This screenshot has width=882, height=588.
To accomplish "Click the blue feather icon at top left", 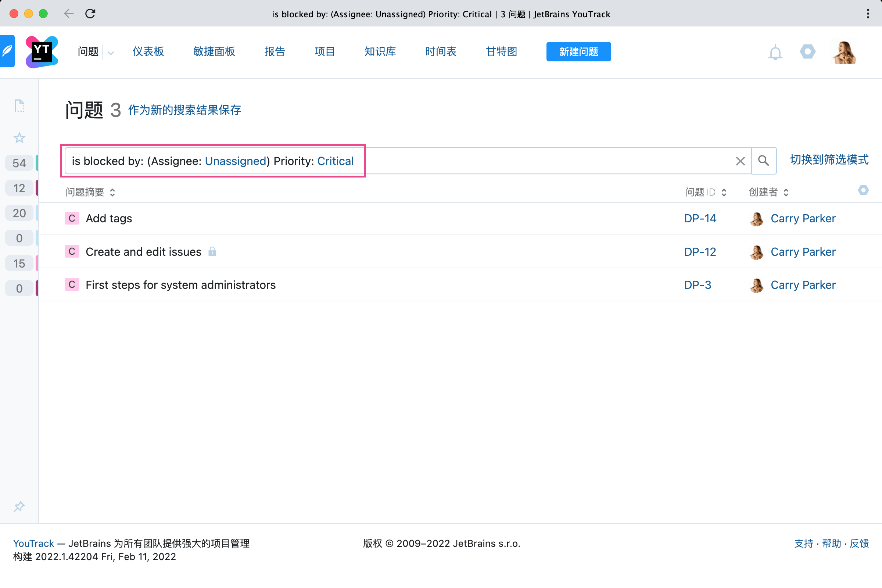I will (7, 51).
